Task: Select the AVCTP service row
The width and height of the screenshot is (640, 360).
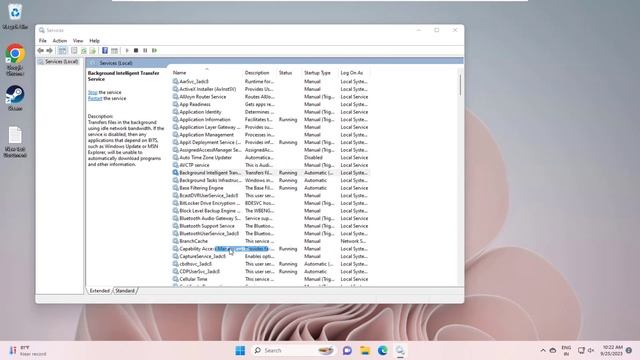Action: click(270, 165)
